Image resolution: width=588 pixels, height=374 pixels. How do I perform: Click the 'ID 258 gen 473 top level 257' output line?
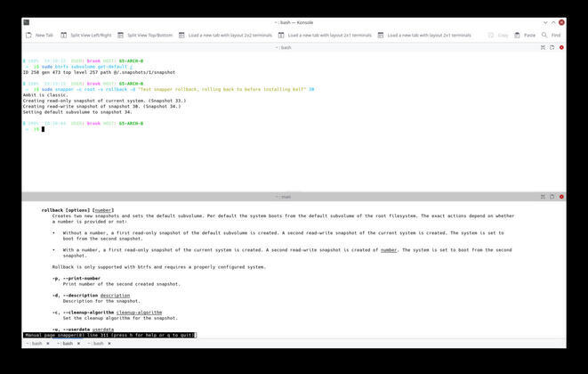[x=99, y=72]
